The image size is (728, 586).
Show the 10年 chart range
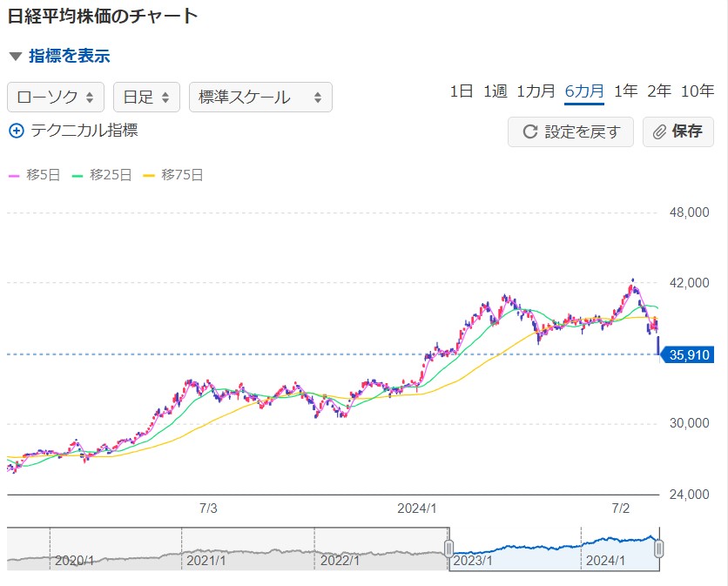(698, 91)
